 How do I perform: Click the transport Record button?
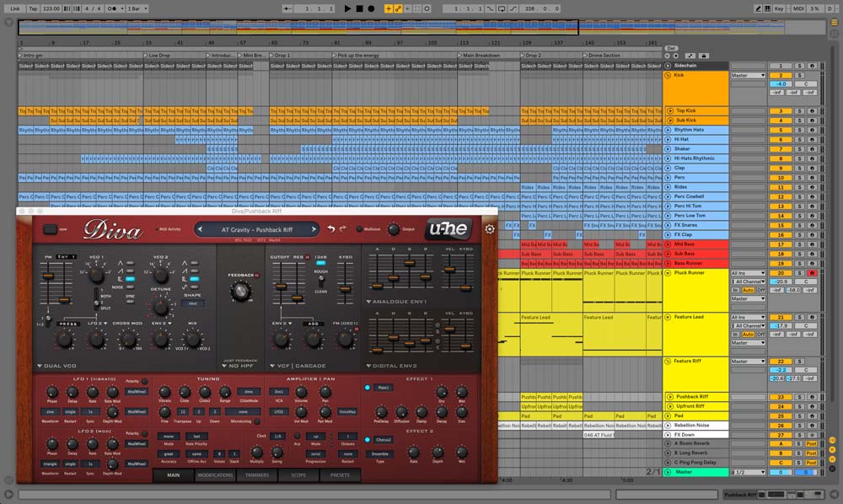(371, 8)
